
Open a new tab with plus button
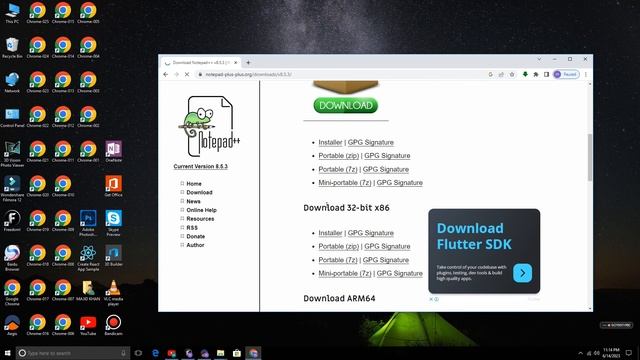(248, 62)
